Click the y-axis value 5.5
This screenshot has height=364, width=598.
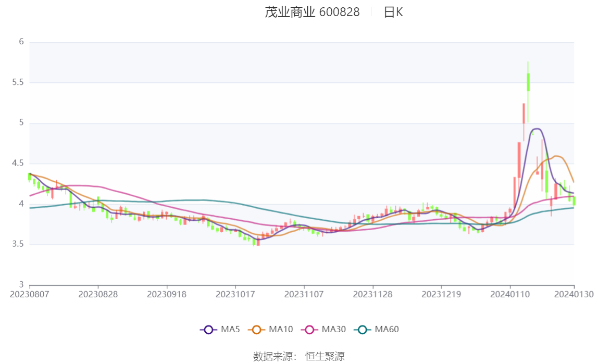tap(18, 82)
